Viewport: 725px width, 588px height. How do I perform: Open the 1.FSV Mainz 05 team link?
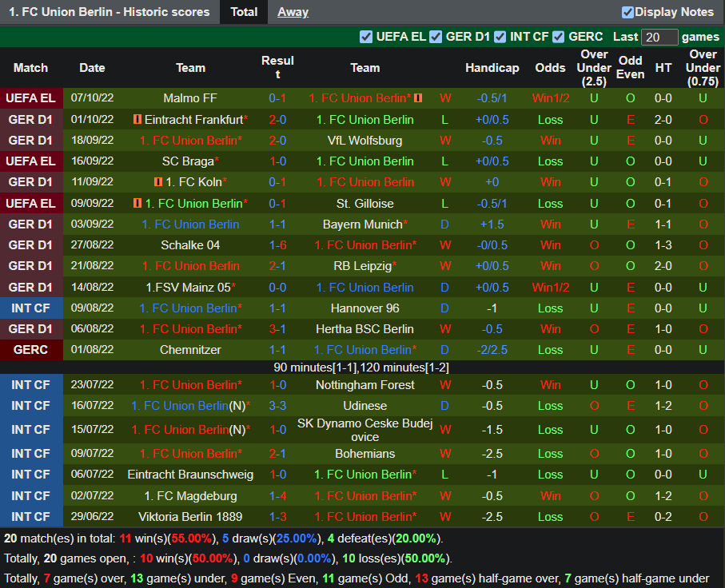coord(188,288)
